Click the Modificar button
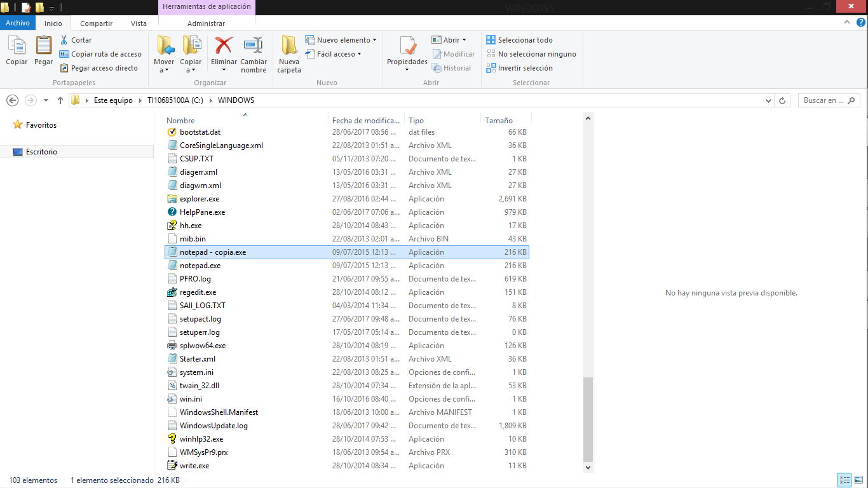The image size is (868, 488). (x=453, y=54)
